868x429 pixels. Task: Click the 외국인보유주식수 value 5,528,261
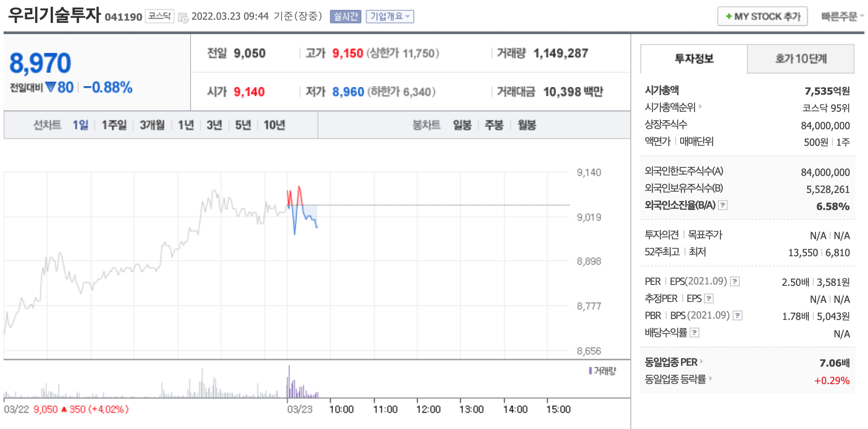[828, 189]
